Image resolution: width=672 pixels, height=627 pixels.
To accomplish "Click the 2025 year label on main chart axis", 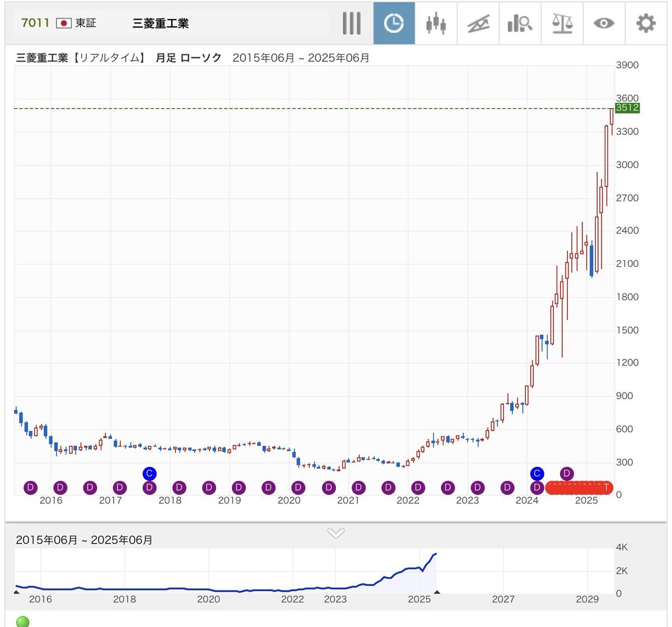I will click(587, 500).
